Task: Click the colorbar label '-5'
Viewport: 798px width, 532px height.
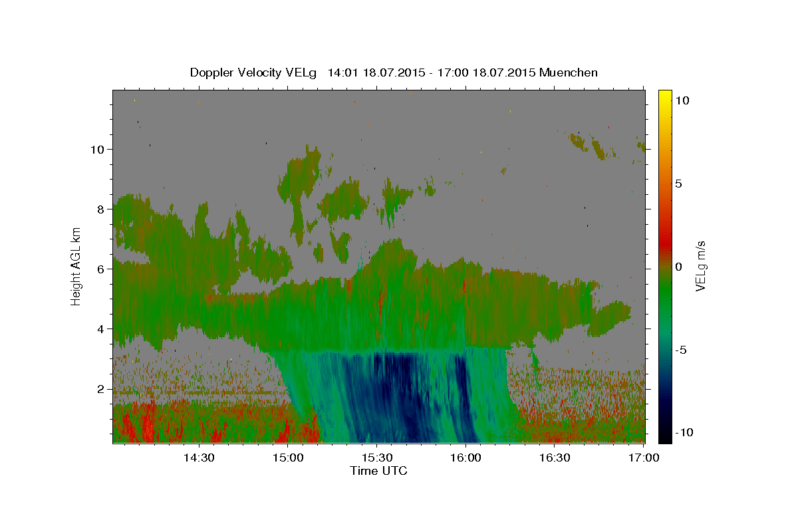Action: click(x=682, y=350)
